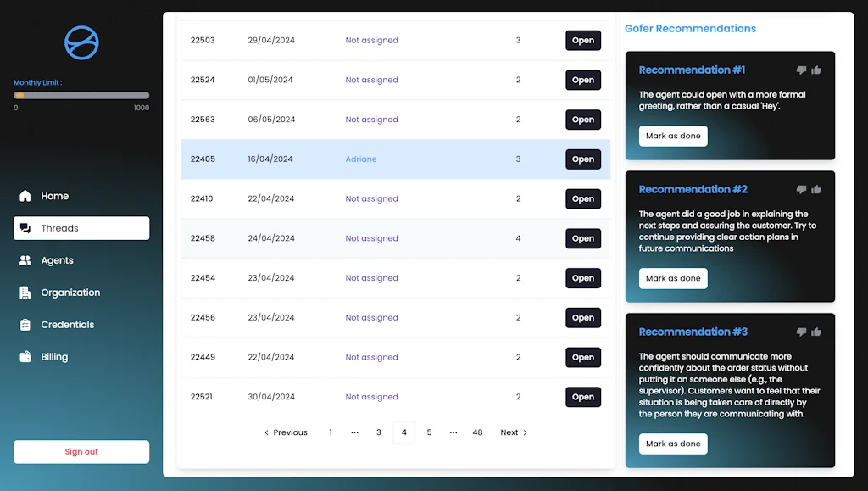Jump to page 48 in pagination
Viewport: 868px width, 491px height.
[477, 432]
